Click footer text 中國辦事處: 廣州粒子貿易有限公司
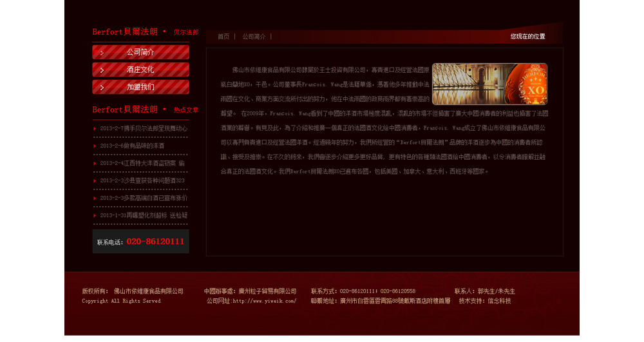 [x=250, y=291]
